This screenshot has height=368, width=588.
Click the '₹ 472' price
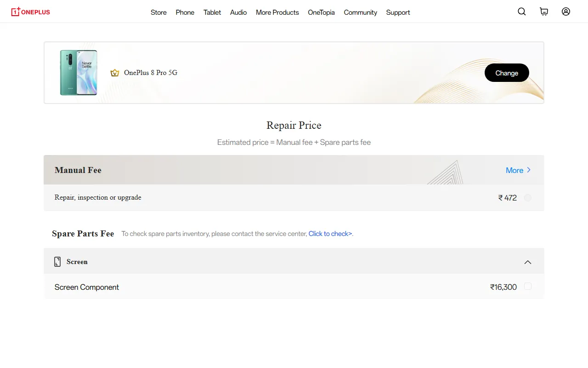click(x=508, y=198)
